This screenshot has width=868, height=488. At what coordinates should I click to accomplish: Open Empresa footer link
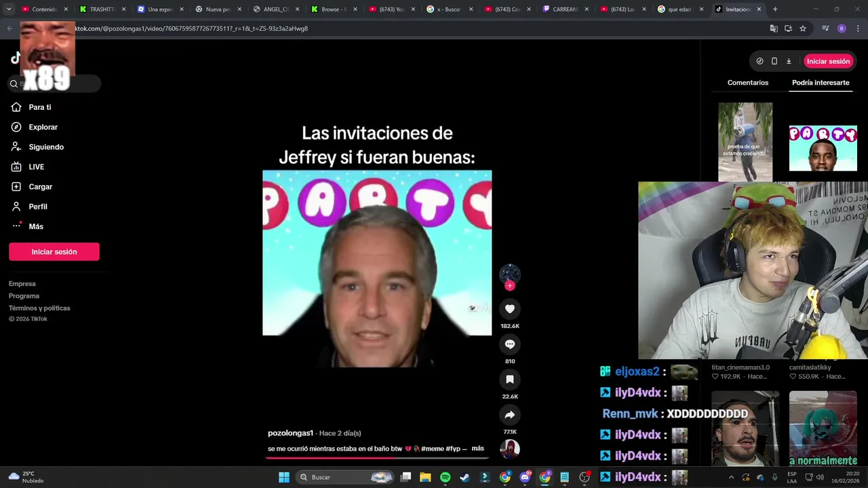pos(22,284)
